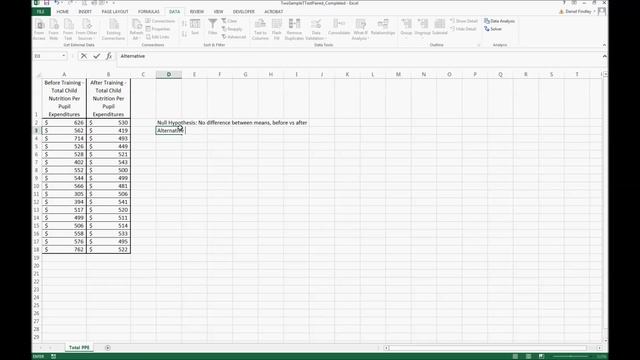Screen dimensions: 640x360
Task: Switch to the REVIEW tab
Action: coord(197,12)
